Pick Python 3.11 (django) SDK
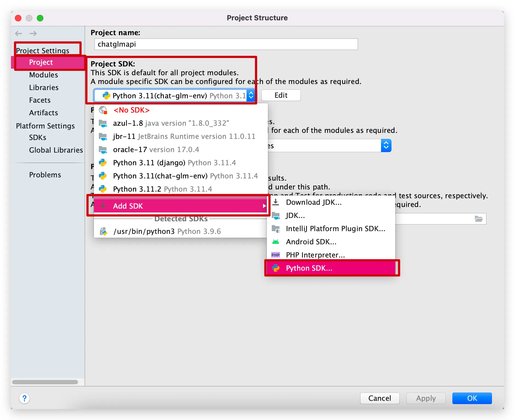This screenshot has height=420, width=515. [181, 163]
